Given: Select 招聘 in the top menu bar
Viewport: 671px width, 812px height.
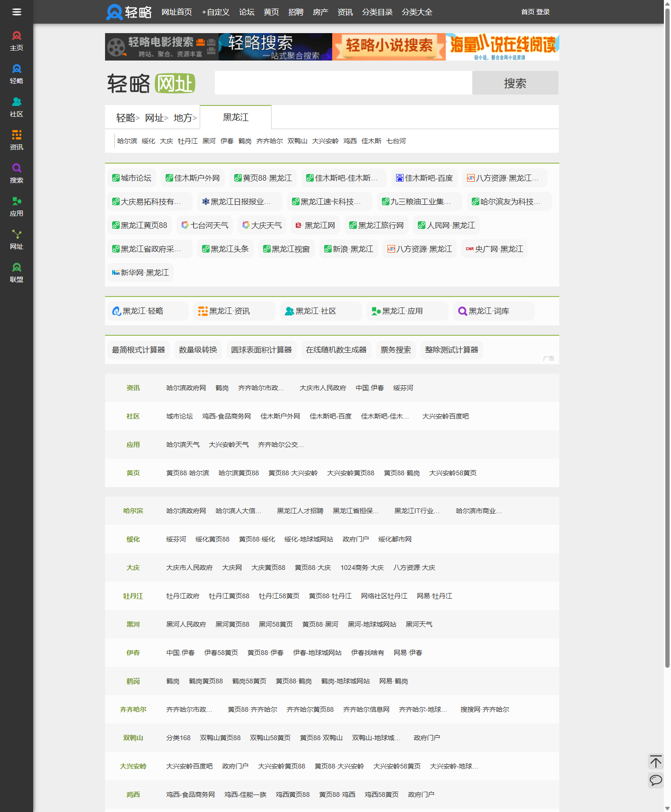Looking at the screenshot, I should pyautogui.click(x=296, y=12).
